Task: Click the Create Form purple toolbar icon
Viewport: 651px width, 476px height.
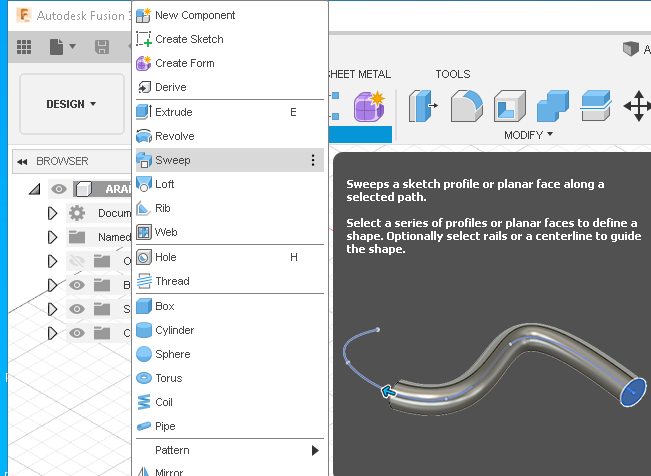Action: pyautogui.click(x=369, y=107)
